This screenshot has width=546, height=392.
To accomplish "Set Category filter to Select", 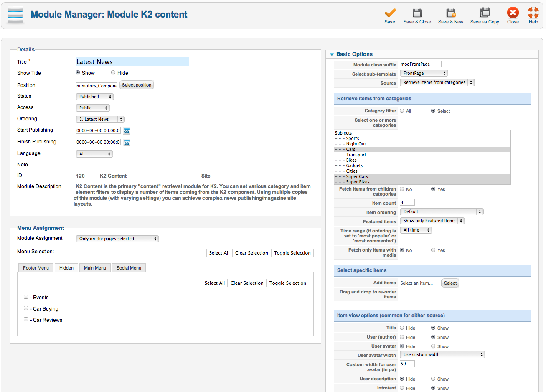I will (x=433, y=111).
